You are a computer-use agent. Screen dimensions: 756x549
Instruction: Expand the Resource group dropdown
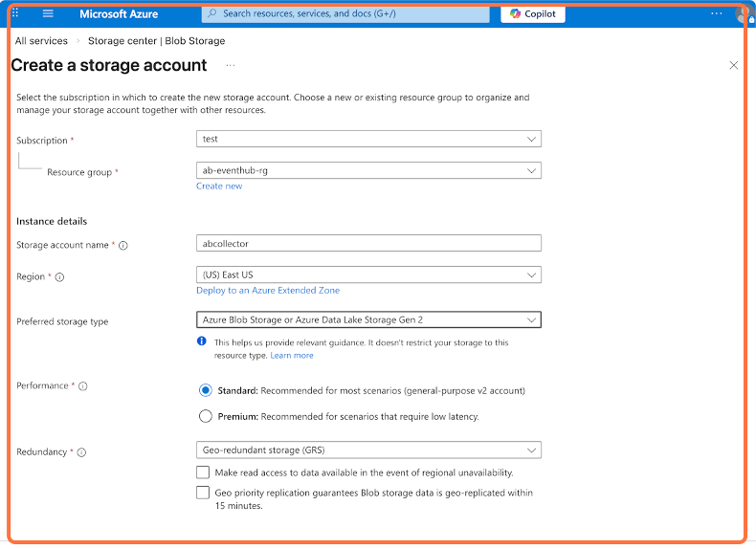pos(368,170)
